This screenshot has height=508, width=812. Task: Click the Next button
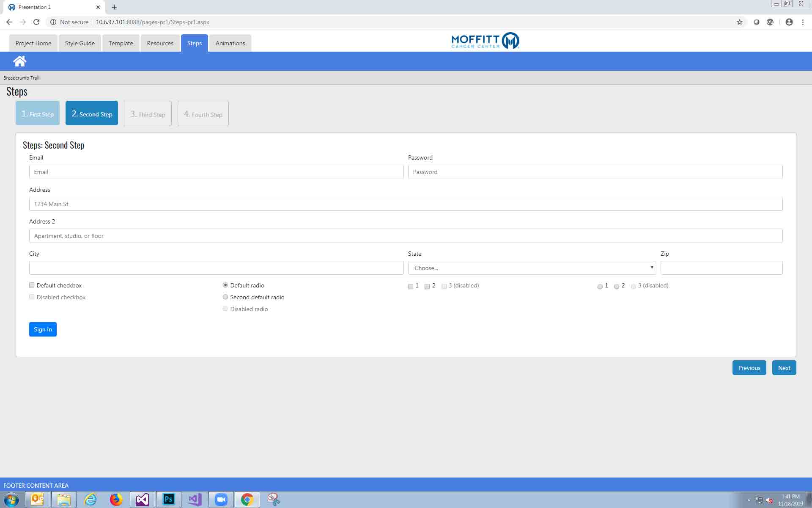pyautogui.click(x=784, y=368)
